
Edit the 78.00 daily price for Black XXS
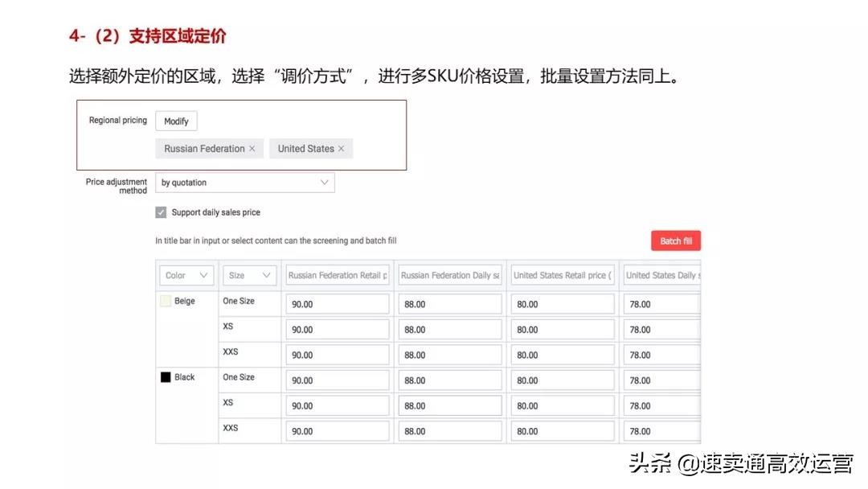661,430
